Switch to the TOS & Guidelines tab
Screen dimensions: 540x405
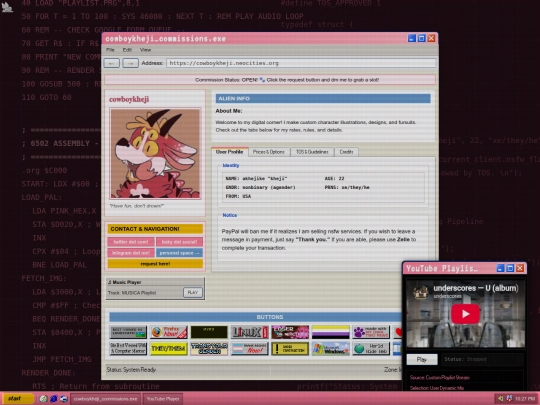[x=312, y=152]
